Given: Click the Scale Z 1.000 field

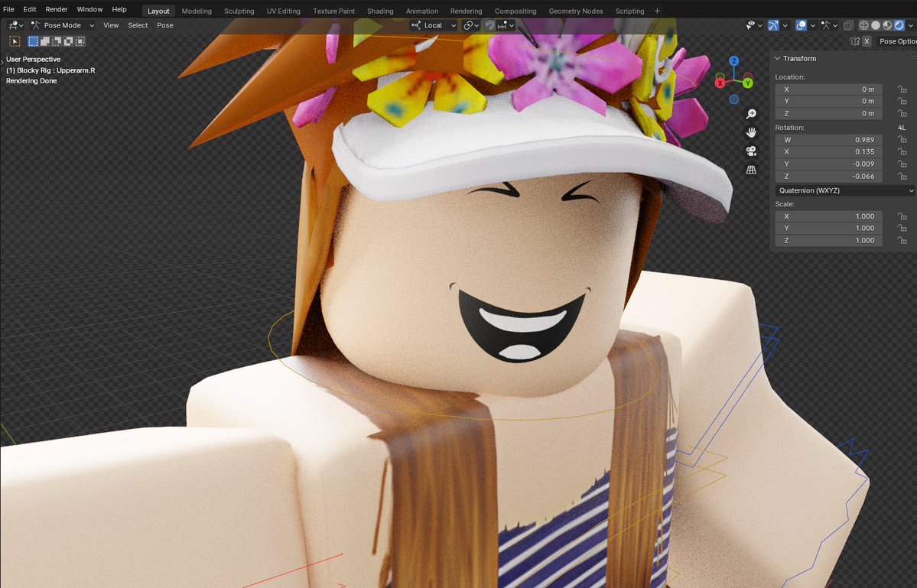Looking at the screenshot, I should [828, 240].
